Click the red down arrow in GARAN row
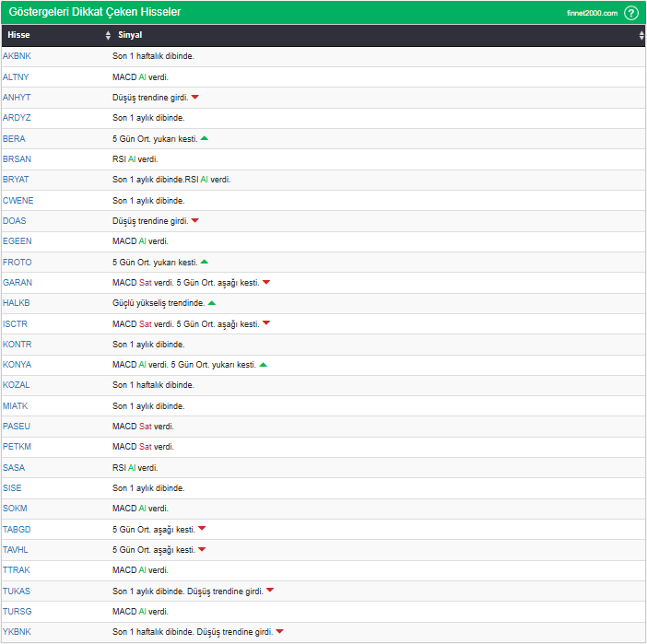This screenshot has width=647, height=644. pyautogui.click(x=266, y=282)
